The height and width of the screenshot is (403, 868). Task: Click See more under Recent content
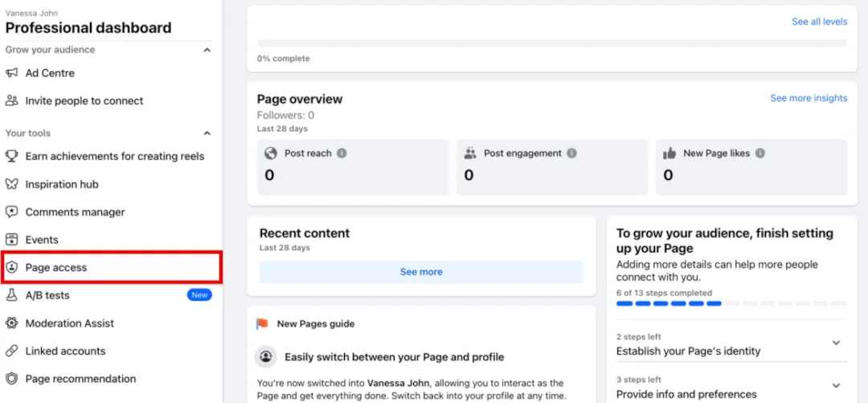pyautogui.click(x=421, y=272)
